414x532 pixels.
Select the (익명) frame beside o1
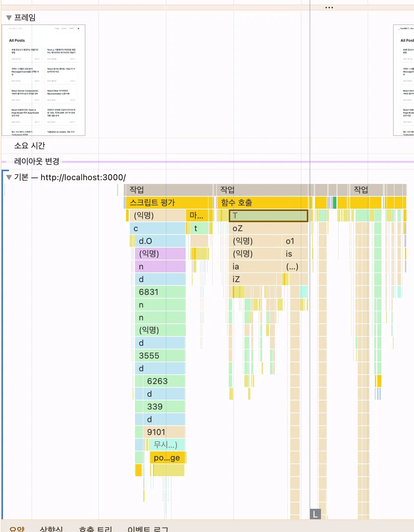tap(255, 241)
